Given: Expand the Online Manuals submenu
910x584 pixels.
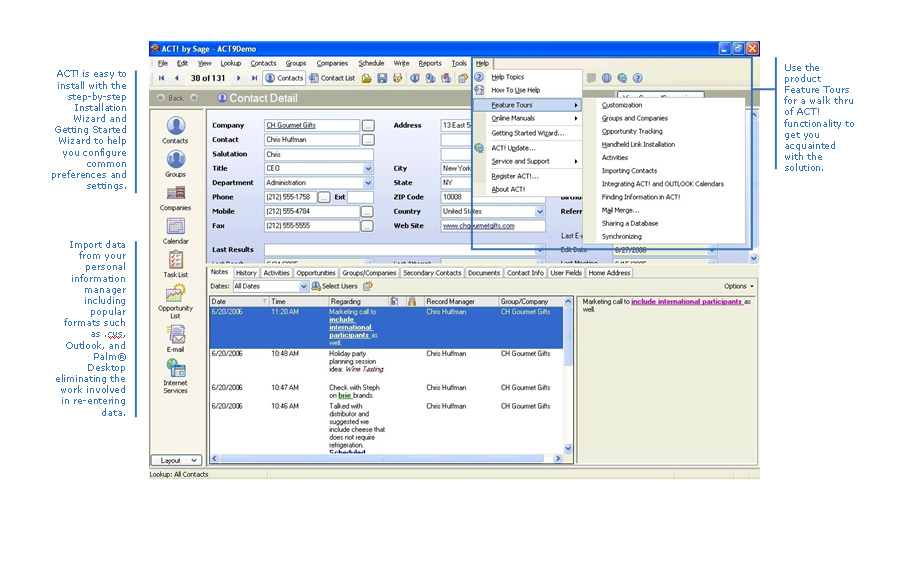Looking at the screenshot, I should (x=528, y=118).
